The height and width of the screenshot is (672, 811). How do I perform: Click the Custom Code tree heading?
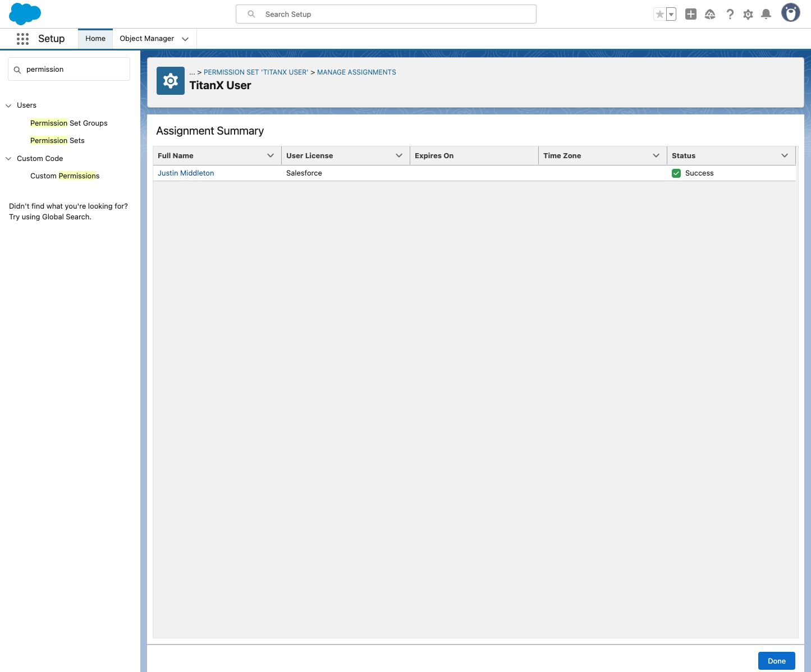coord(40,158)
